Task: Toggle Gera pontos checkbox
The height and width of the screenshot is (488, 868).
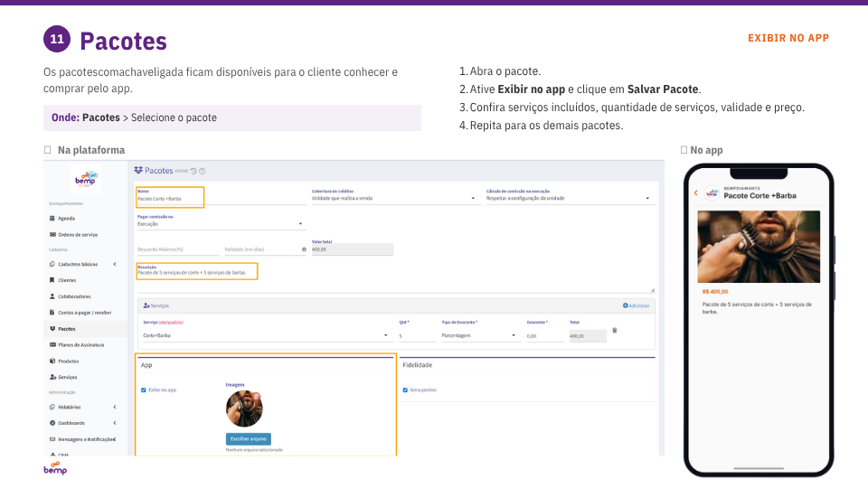Action: click(405, 390)
